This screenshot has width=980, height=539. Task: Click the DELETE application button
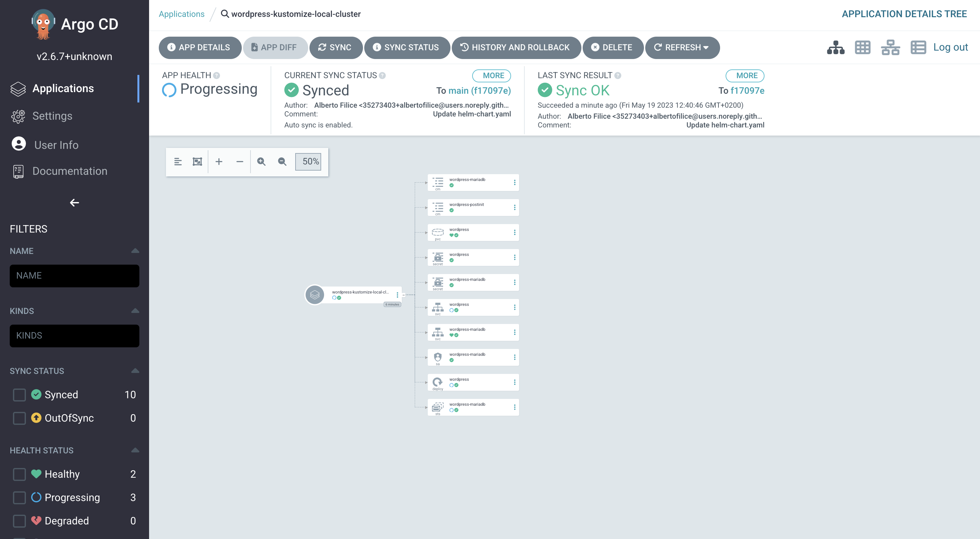click(x=612, y=48)
